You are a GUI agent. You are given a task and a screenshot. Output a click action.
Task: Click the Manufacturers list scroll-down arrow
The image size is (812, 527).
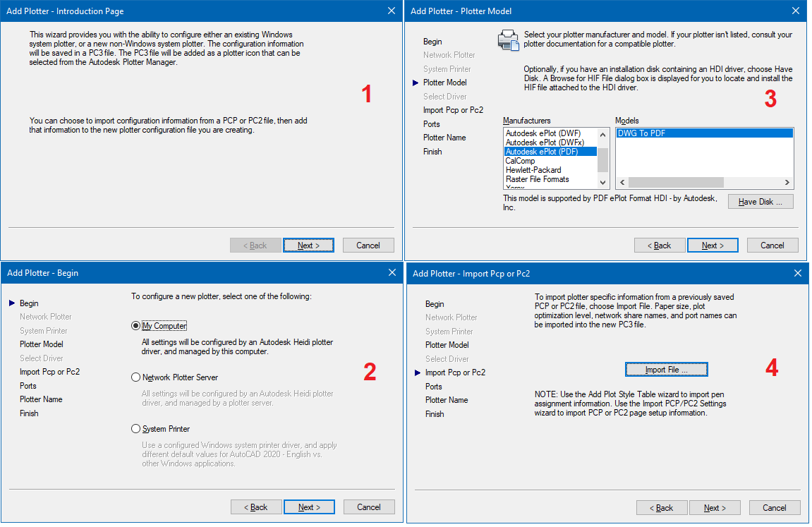pos(602,182)
